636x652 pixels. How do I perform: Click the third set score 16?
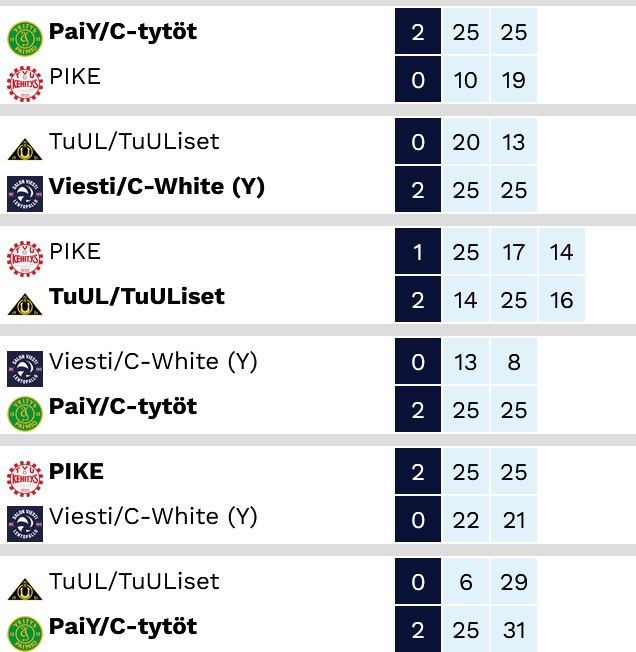(x=562, y=299)
